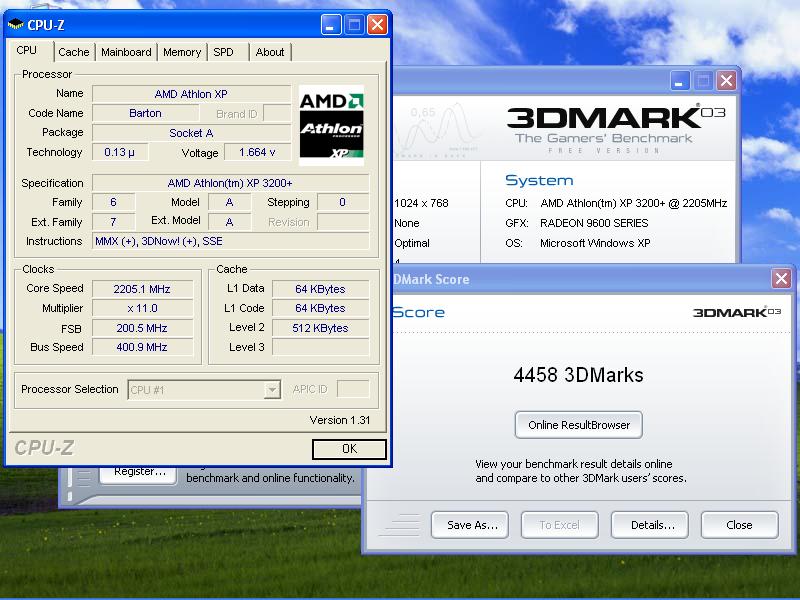Viewport: 800px width, 600px height.
Task: Select the SPD tab
Action: 223,52
